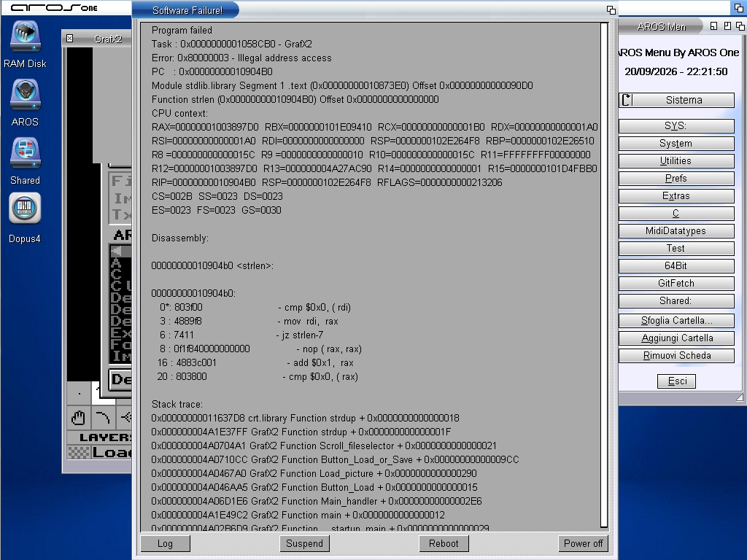Open the Extras entry in AROS Menu
Viewport: 747px width, 560px height.
(676, 195)
